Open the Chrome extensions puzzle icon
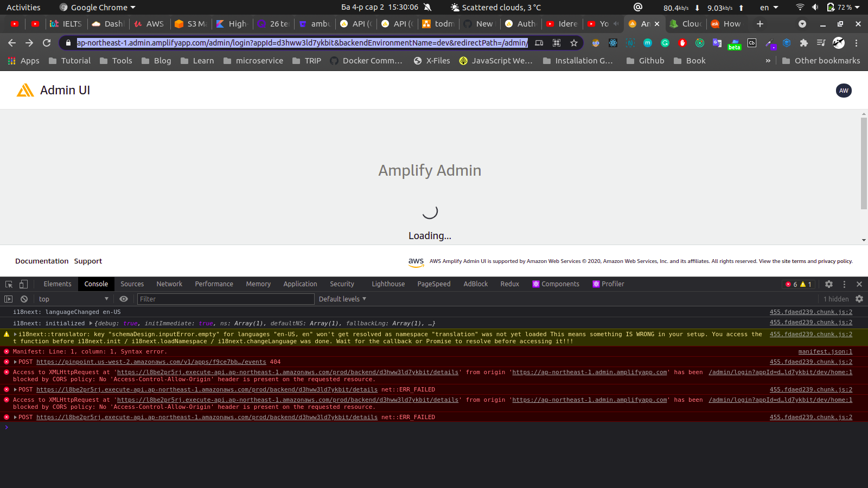Viewport: 868px width, 488px height. [x=804, y=43]
